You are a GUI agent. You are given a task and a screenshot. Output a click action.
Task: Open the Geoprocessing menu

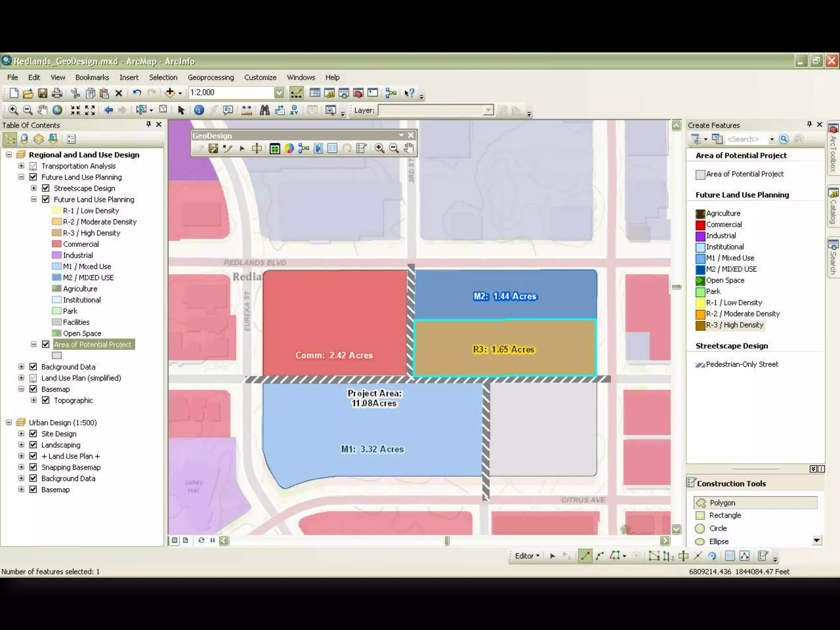(x=210, y=78)
